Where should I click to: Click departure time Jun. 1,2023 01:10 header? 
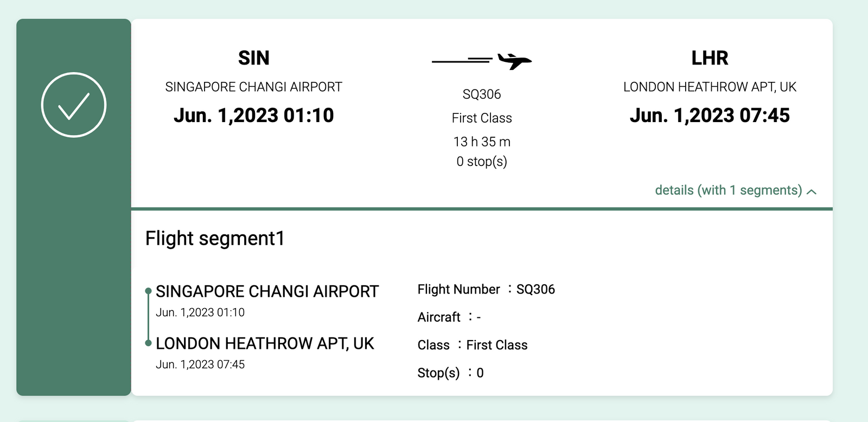tap(254, 116)
